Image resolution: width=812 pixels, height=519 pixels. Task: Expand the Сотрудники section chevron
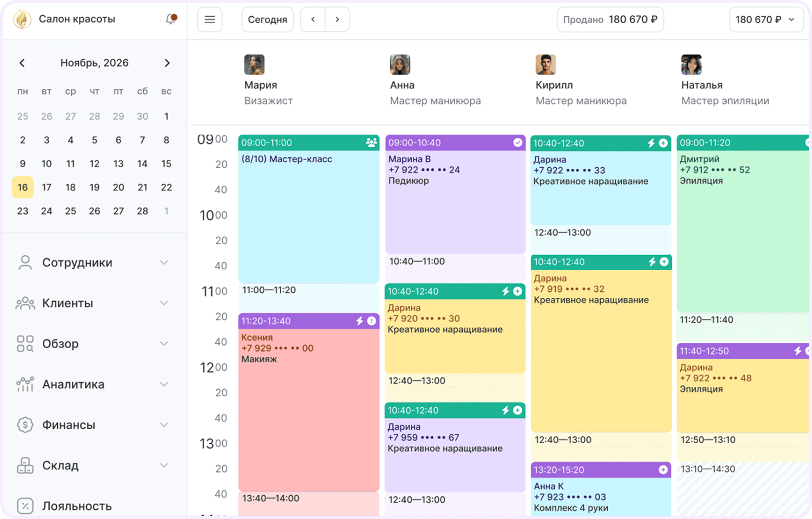click(x=164, y=262)
